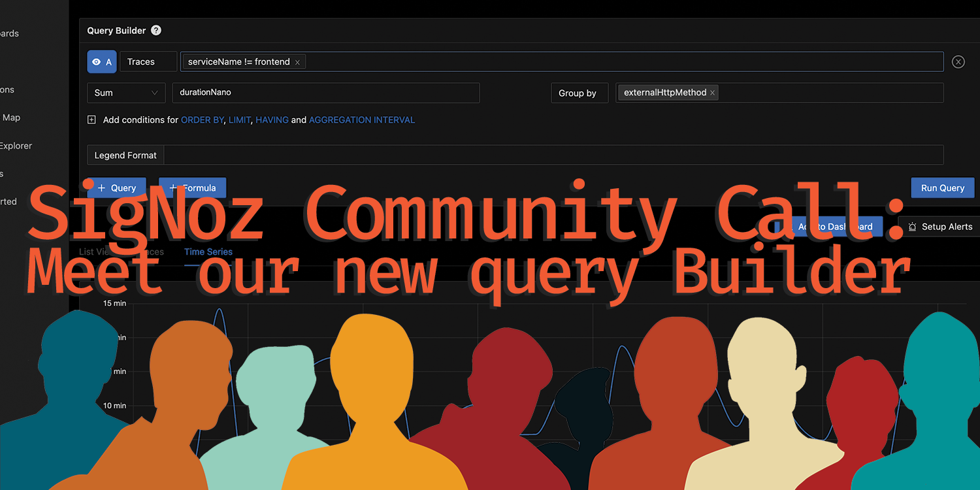Click the Query Builder heading
Screen dimensions: 980x490
coord(116,31)
